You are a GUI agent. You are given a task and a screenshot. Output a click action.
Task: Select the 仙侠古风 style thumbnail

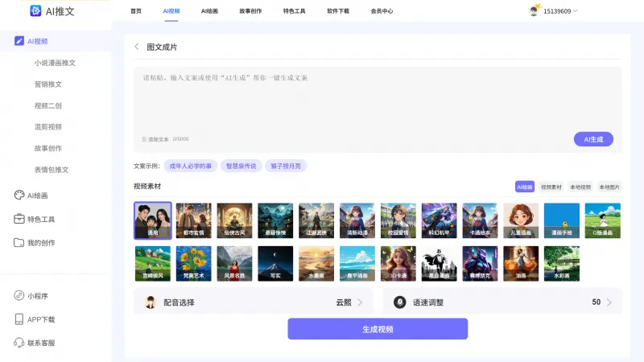234,220
